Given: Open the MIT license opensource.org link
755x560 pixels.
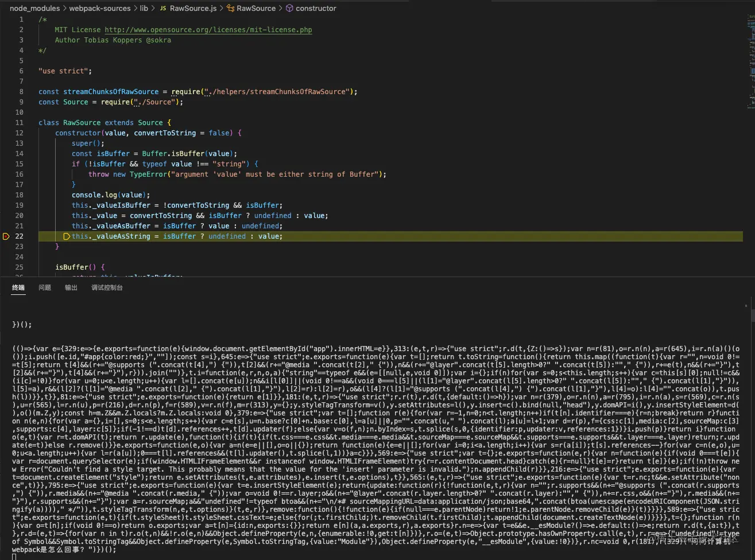Looking at the screenshot, I should click(208, 30).
